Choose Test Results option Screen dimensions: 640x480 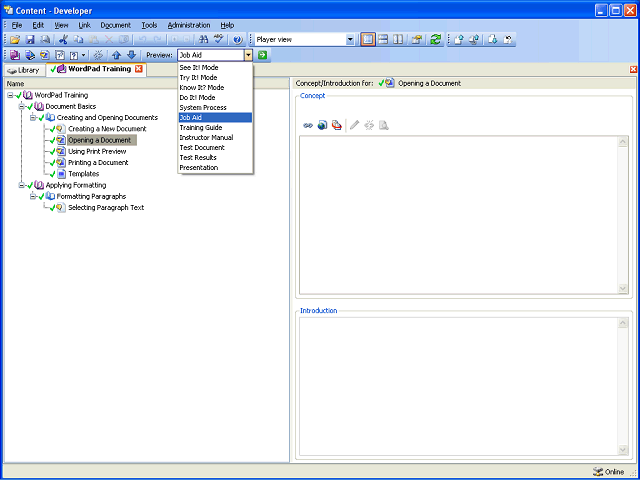[215, 158]
